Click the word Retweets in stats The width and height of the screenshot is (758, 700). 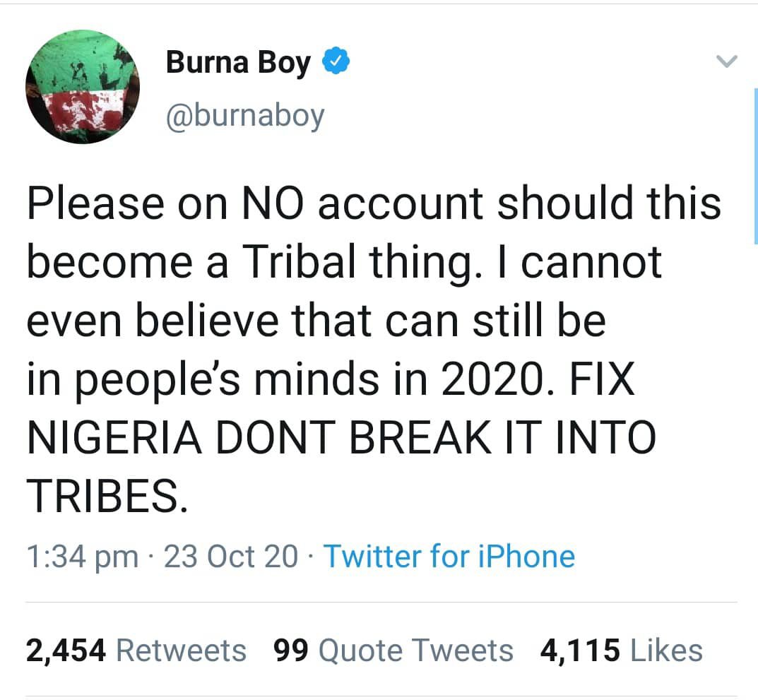point(181,651)
